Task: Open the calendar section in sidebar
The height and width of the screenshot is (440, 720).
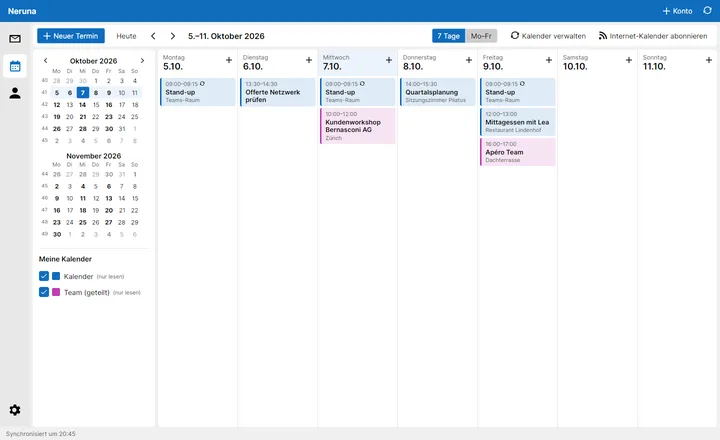Action: pos(15,67)
